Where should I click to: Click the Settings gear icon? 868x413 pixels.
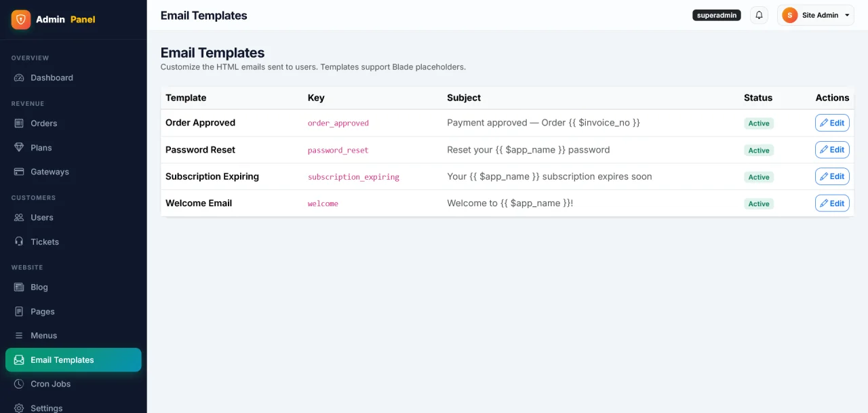tap(19, 408)
